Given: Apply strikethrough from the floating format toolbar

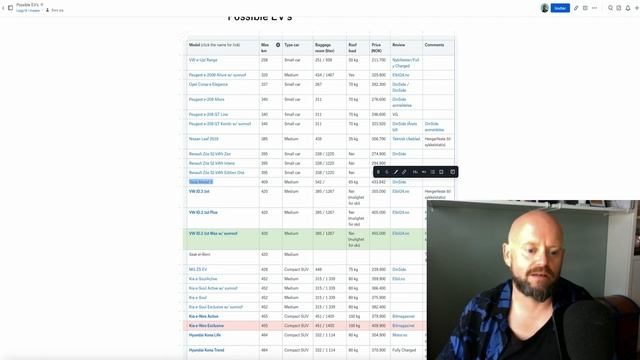Looking at the screenshot, I should [387, 172].
